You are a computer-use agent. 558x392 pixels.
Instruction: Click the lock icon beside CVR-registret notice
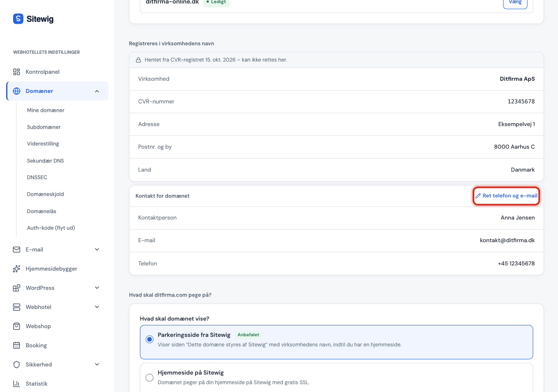(x=139, y=60)
